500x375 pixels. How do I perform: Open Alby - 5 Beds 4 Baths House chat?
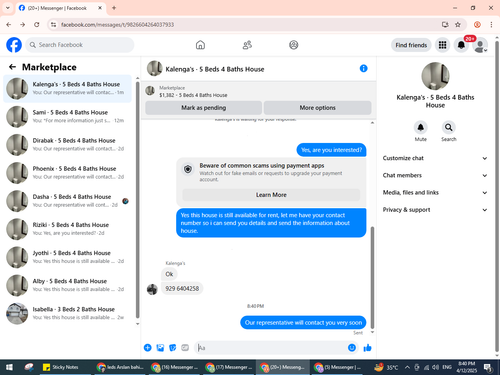point(67,285)
